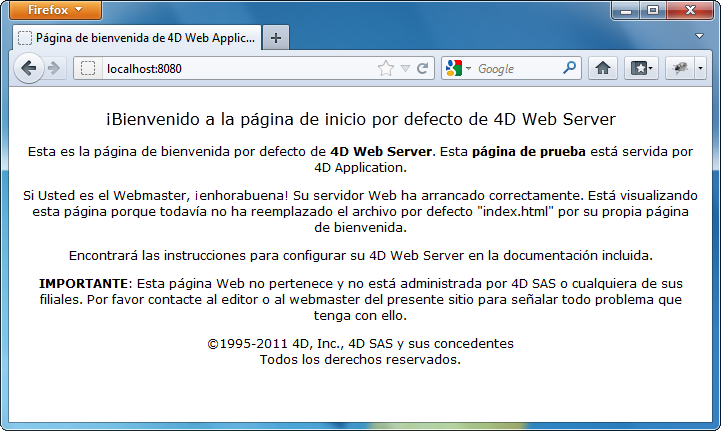
Task: Click the add-on toolbar icon
Action: pyautogui.click(x=680, y=69)
